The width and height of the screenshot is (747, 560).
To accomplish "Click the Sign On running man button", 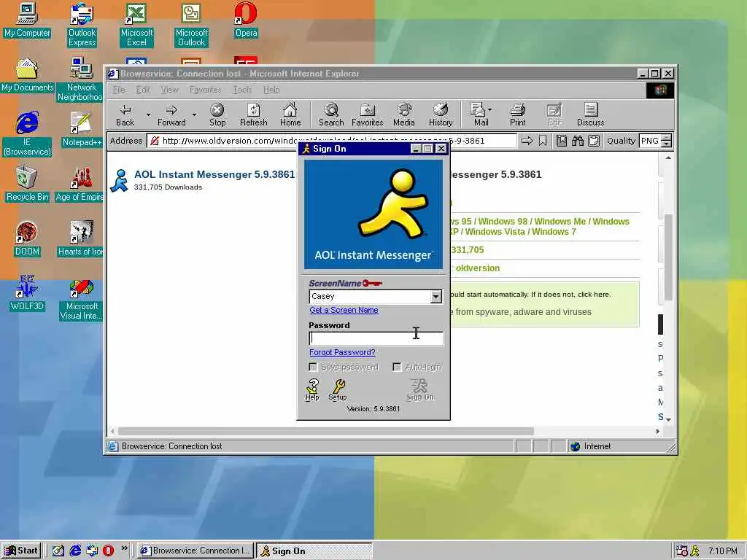I will [420, 390].
